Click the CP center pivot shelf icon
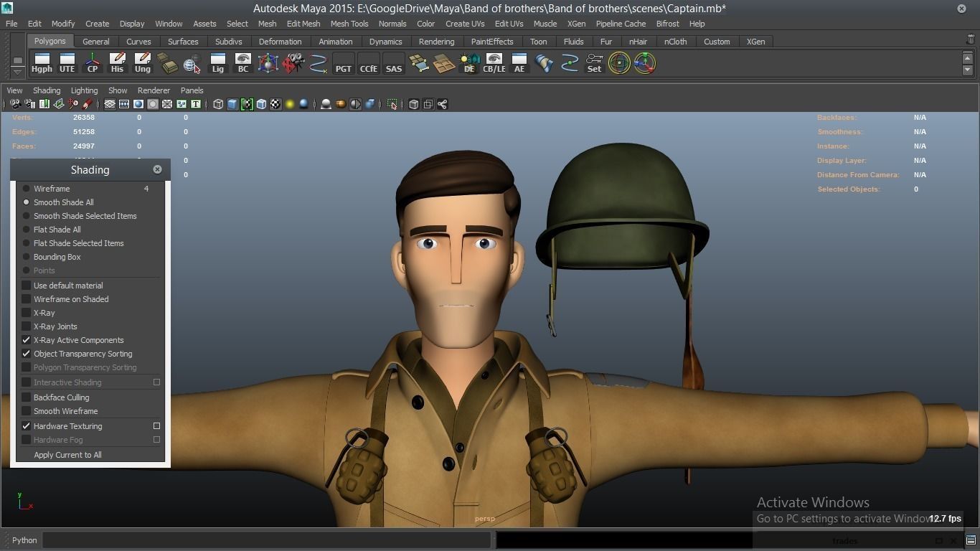The width and height of the screenshot is (980, 551). (92, 63)
